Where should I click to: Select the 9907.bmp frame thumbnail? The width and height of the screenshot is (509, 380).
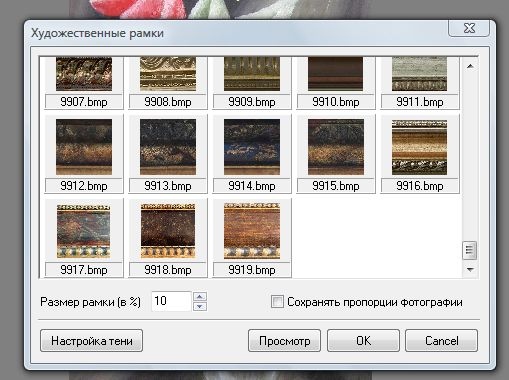coord(84,74)
